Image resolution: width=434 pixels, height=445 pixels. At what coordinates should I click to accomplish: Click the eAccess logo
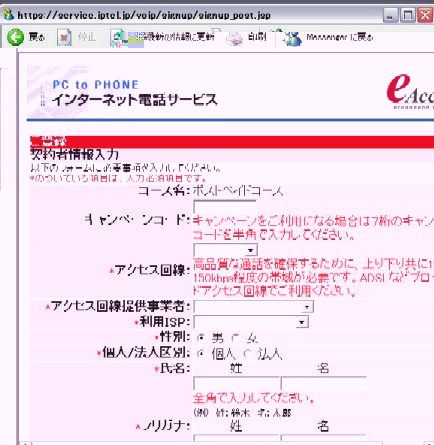pyautogui.click(x=410, y=91)
